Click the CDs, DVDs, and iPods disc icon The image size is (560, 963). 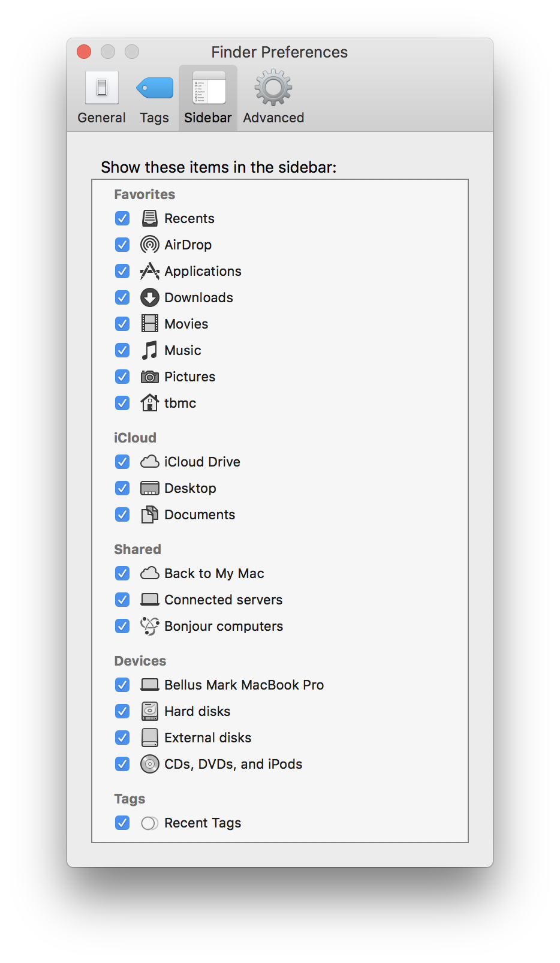[x=149, y=764]
